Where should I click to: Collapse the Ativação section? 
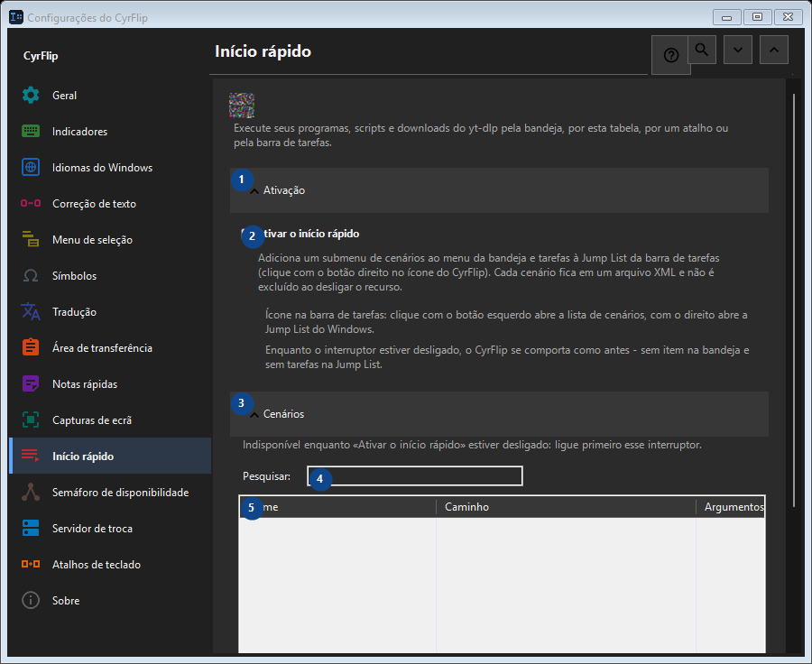[x=499, y=190]
